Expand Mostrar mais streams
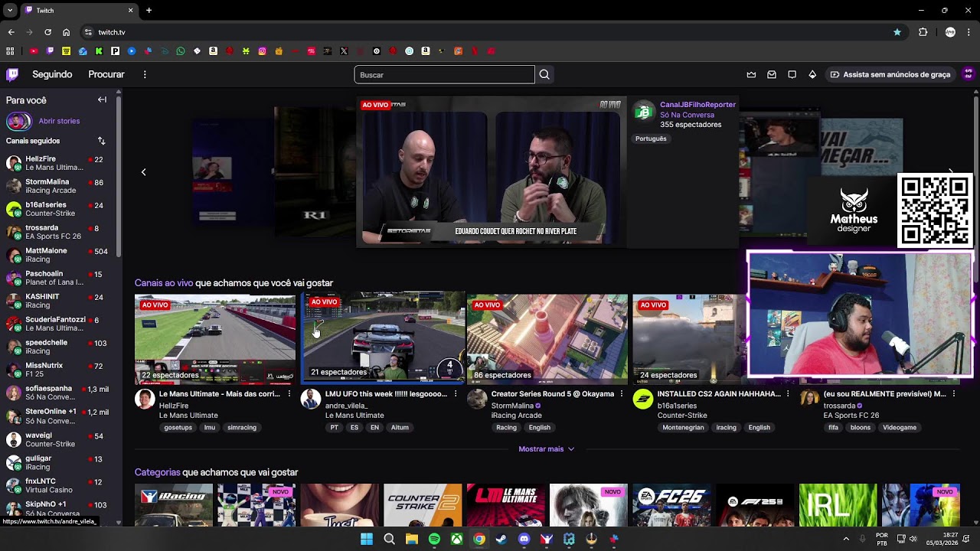The image size is (980, 551). 547,449
